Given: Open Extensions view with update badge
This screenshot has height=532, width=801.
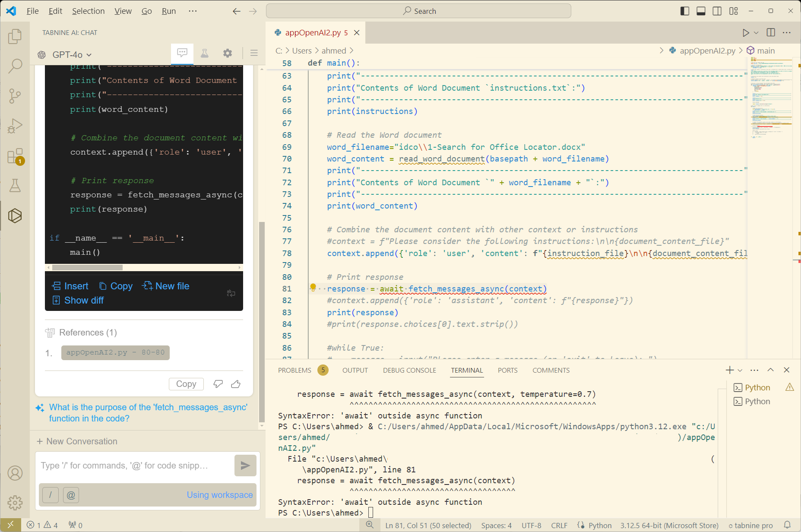Looking at the screenshot, I should click(15, 156).
